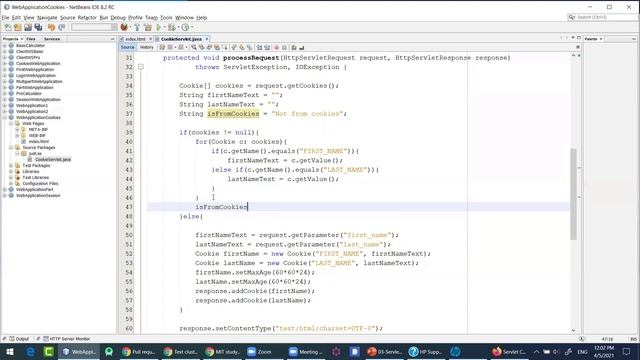
Task: Switch to the index.html editor tab
Action: 135,39
